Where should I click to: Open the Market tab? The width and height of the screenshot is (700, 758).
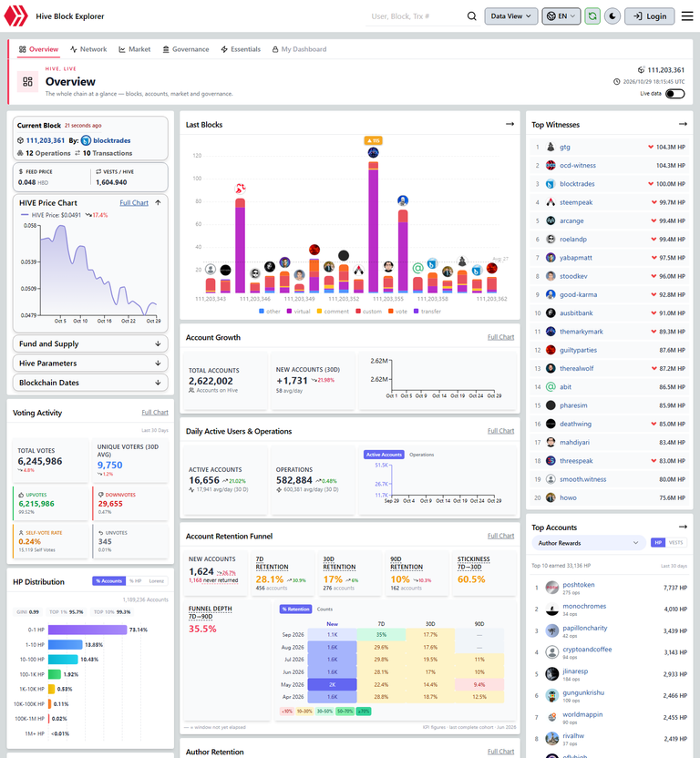click(x=135, y=49)
